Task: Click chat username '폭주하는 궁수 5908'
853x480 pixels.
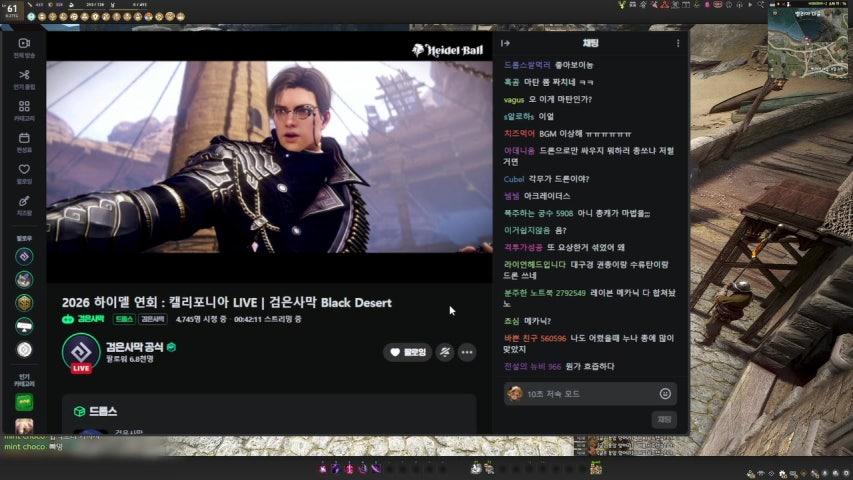Action: click(538, 213)
